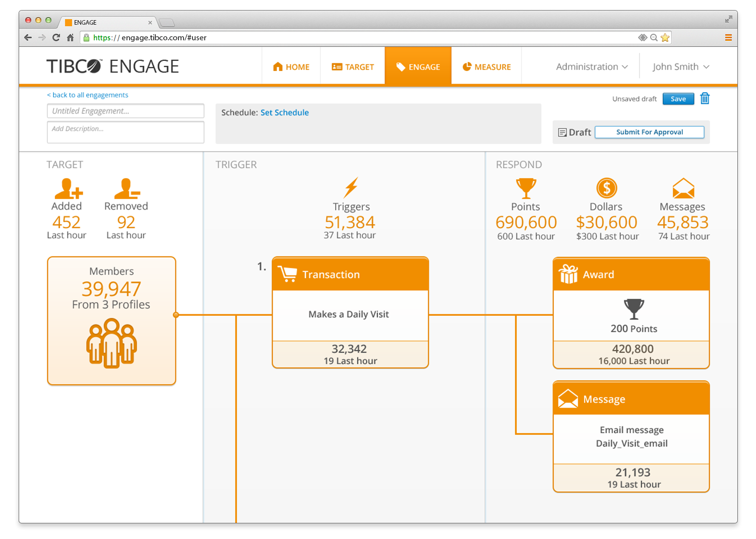
Task: Click the browser back arrow
Action: pyautogui.click(x=28, y=37)
